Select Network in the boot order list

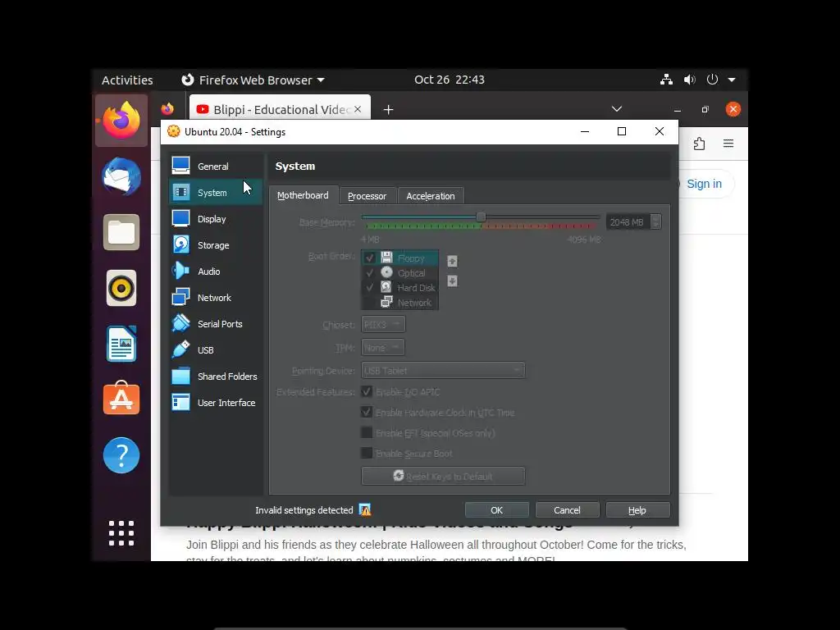pos(400,303)
